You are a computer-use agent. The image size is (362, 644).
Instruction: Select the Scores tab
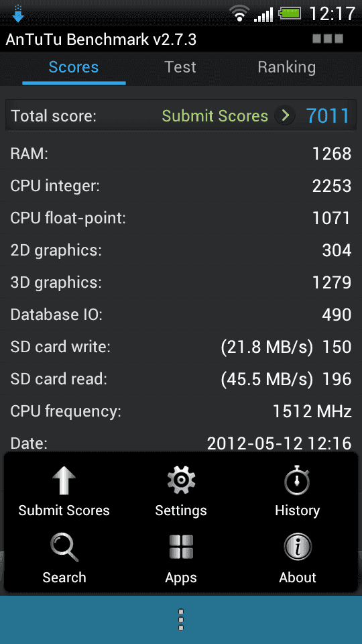pyautogui.click(x=74, y=67)
